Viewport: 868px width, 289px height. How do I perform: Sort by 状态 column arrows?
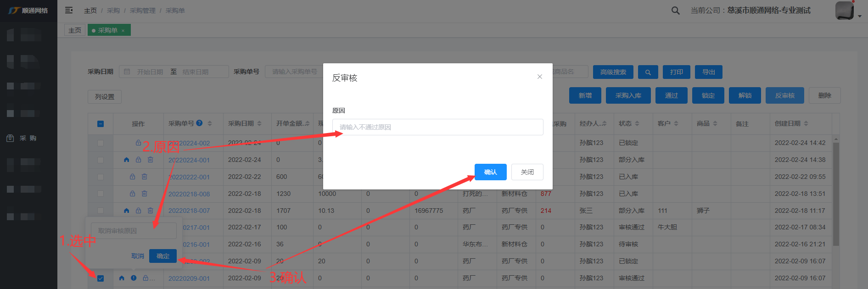(x=637, y=123)
